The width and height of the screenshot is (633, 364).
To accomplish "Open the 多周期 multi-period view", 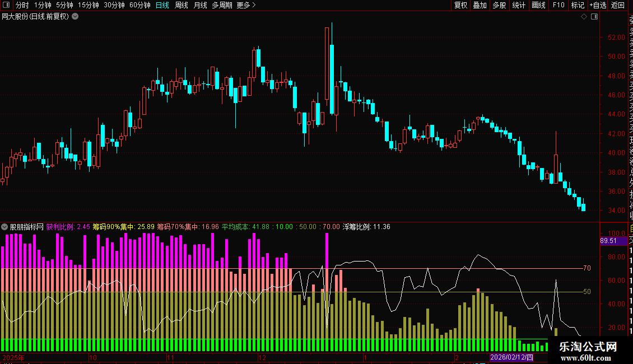I will coord(222,5).
